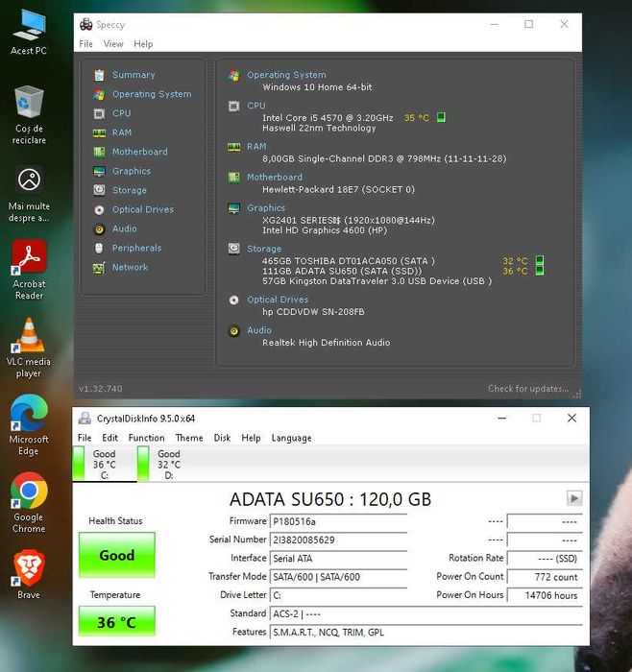The image size is (632, 672).
Task: Open the Speccy View menu
Action: pos(113,44)
